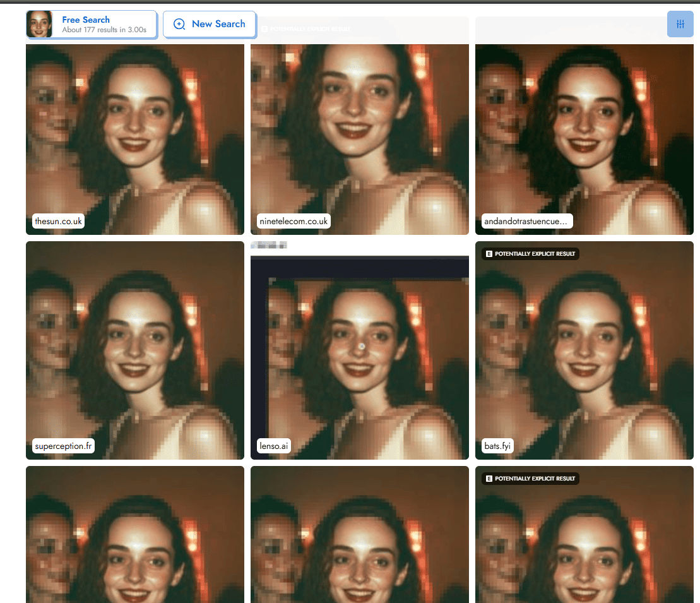Click the query face thumbnail beside Free Search
This screenshot has width=700, height=603.
(x=39, y=24)
